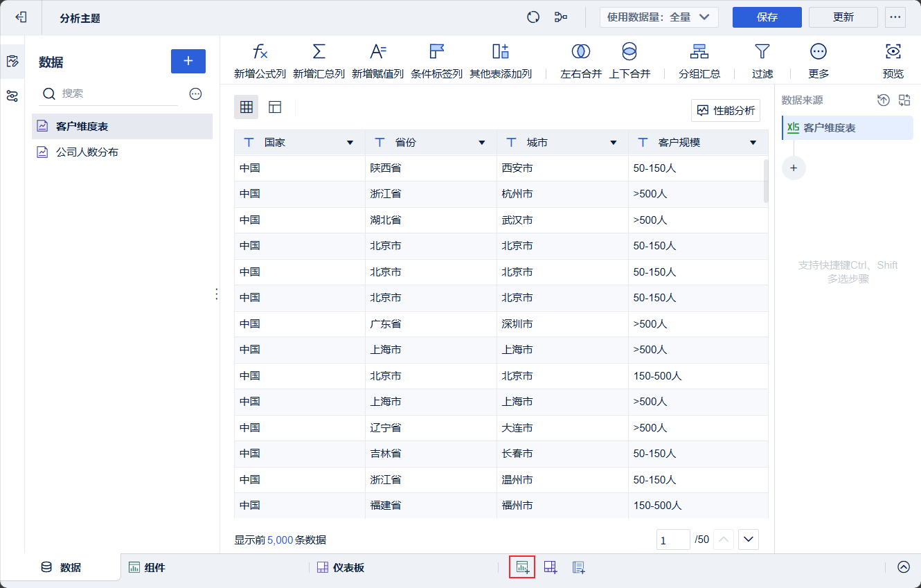Switch to the structure layout view
Image resolution: width=921 pixels, height=588 pixels.
275,107
